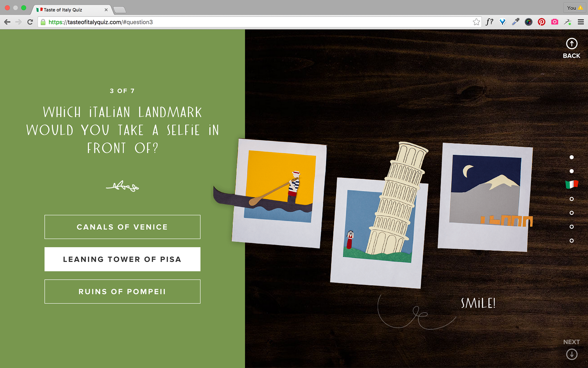Click the pink camera extension icon

tap(555, 22)
